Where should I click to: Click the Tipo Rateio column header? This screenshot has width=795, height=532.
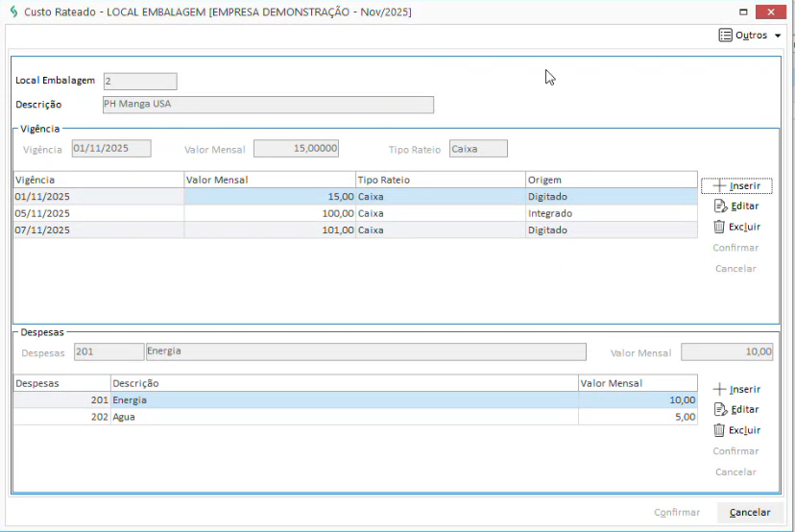click(439, 180)
